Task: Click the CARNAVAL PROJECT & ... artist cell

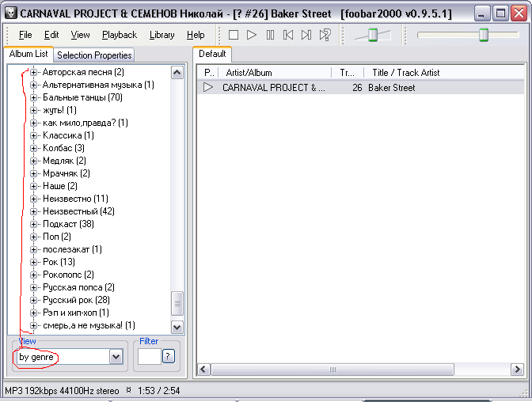Action: 274,88
